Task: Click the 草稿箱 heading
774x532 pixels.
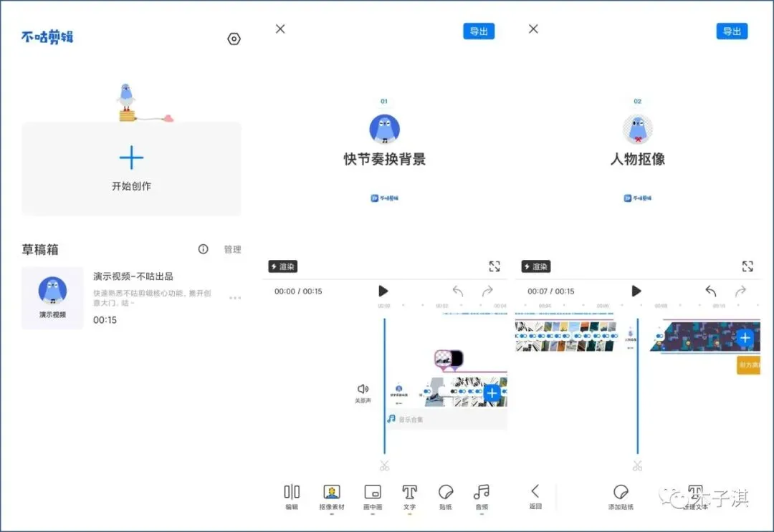Action: pyautogui.click(x=40, y=249)
